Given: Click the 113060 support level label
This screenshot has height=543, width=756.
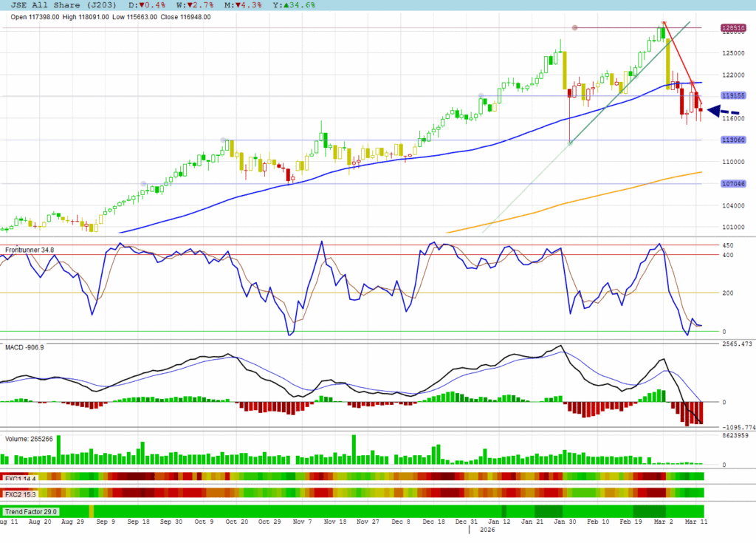Looking at the screenshot, I should (x=732, y=140).
